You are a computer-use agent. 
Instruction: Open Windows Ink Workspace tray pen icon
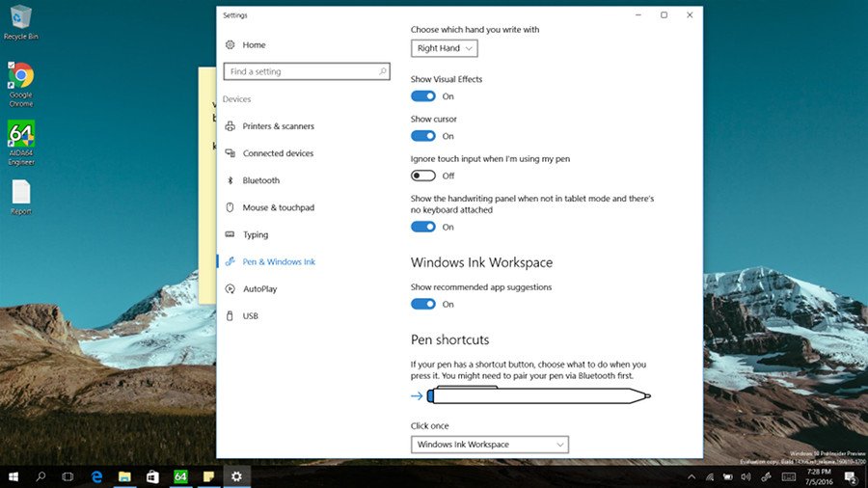pyautogui.click(x=766, y=477)
